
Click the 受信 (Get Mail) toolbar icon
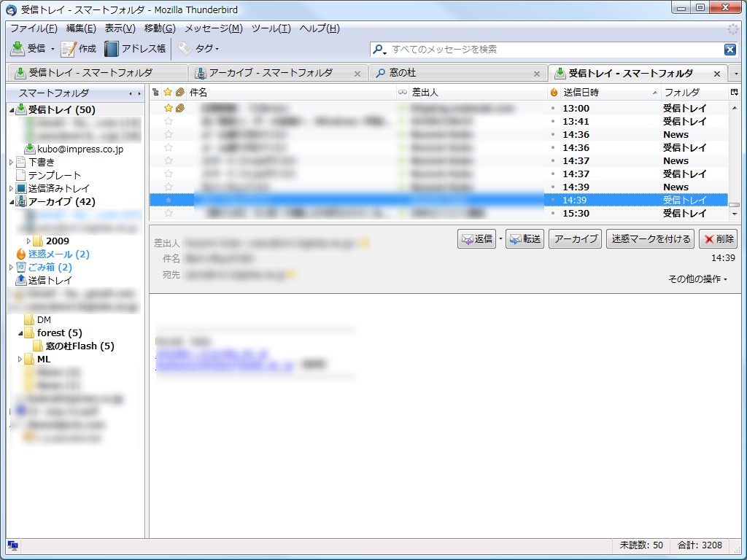18,49
